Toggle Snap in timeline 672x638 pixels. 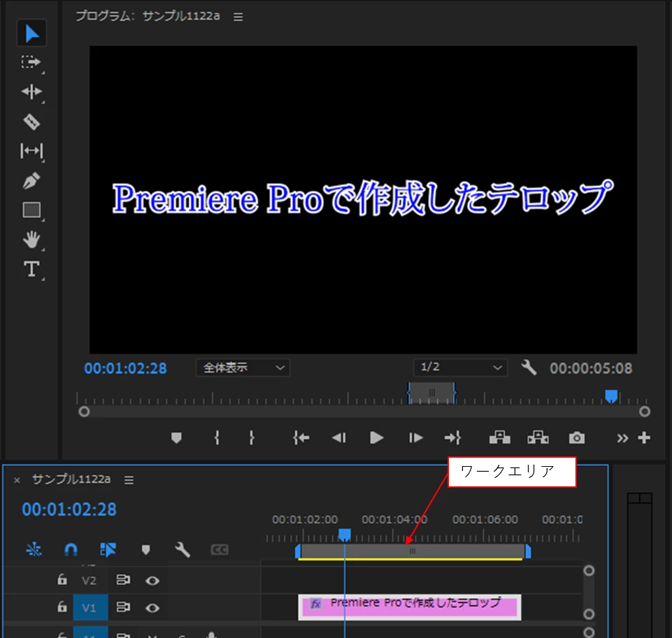click(x=71, y=549)
